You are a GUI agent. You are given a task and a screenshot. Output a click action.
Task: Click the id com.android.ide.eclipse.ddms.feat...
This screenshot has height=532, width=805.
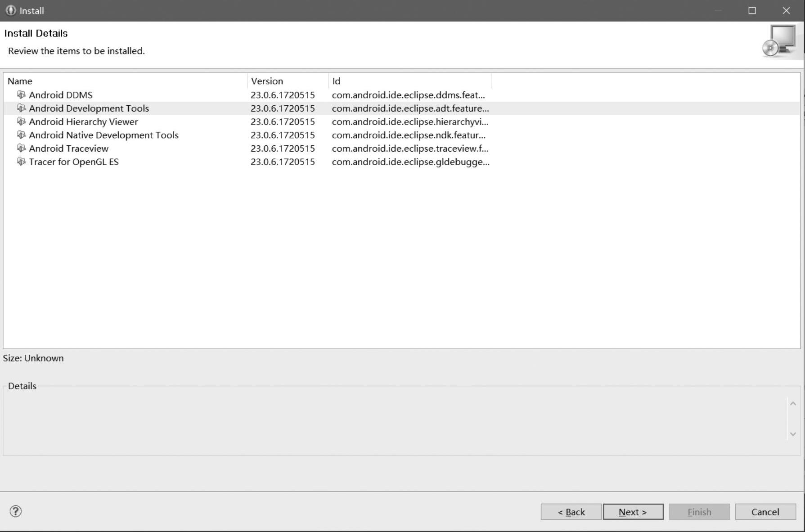coord(409,95)
